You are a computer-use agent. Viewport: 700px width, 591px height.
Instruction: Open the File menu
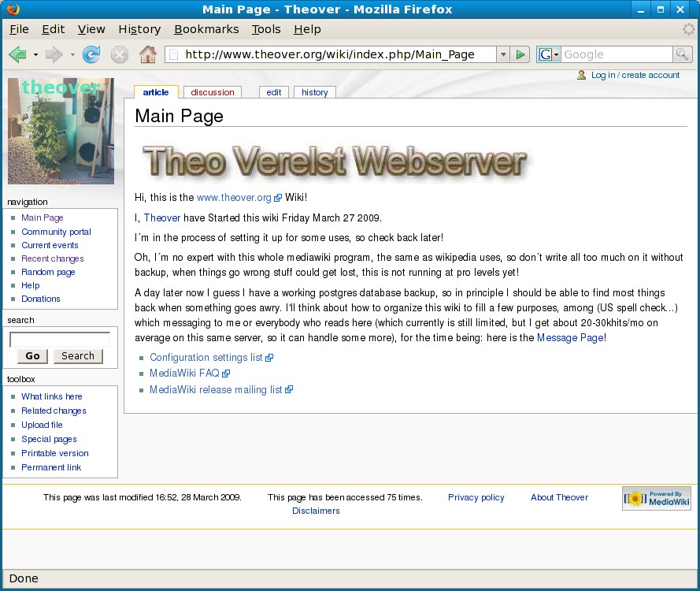[x=19, y=29]
